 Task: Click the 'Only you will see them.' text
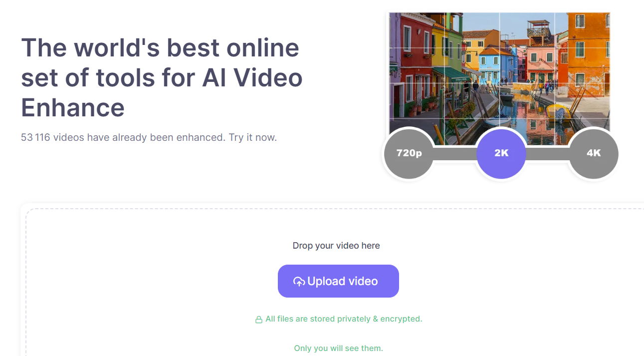coord(339,348)
